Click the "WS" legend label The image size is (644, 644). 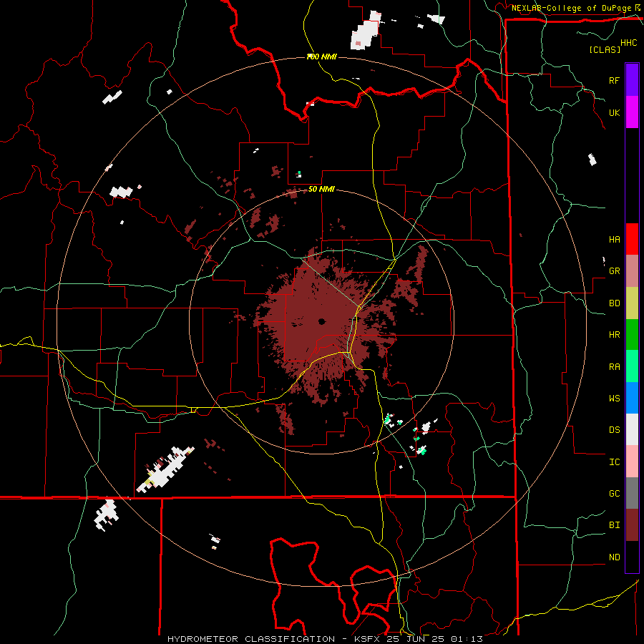coord(614,399)
